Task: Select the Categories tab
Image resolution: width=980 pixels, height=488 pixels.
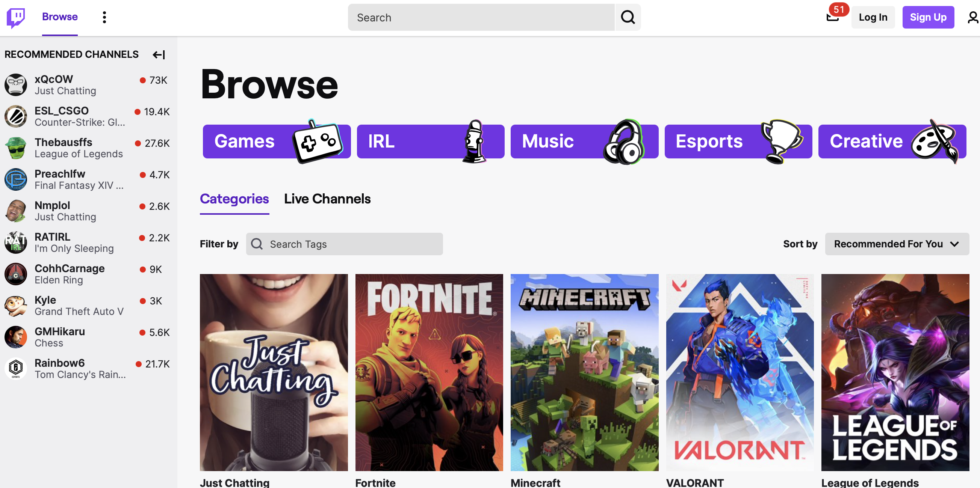Action: pos(234,199)
